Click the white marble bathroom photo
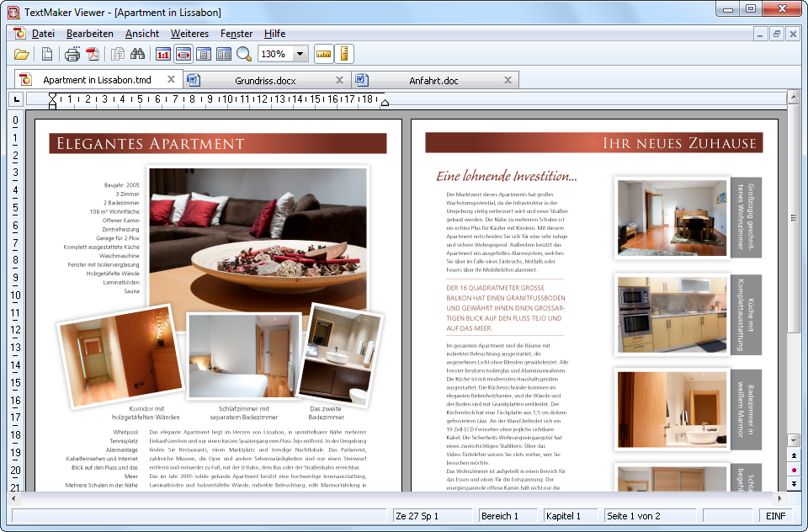The height and width of the screenshot is (532, 808). click(672, 410)
